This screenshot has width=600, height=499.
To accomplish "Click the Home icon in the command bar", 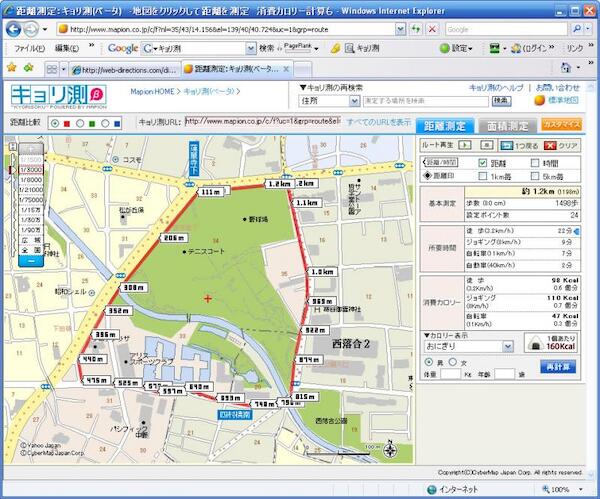I will coord(566,68).
